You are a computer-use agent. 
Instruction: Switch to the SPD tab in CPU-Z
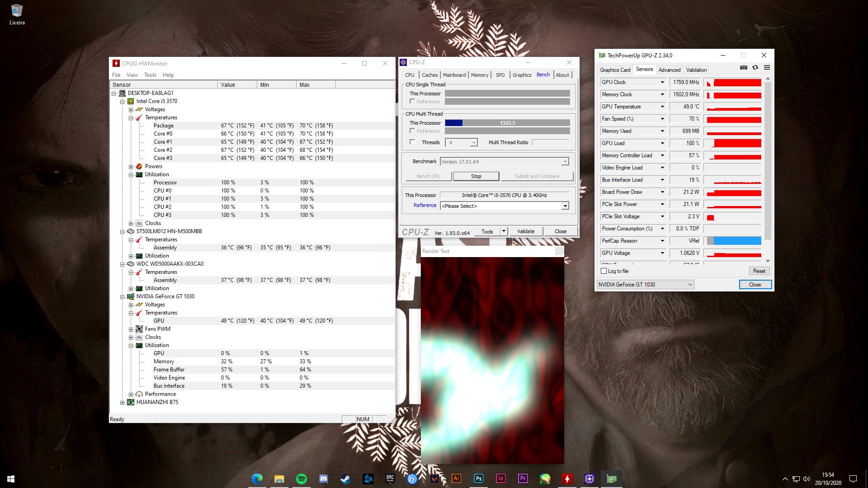click(500, 75)
